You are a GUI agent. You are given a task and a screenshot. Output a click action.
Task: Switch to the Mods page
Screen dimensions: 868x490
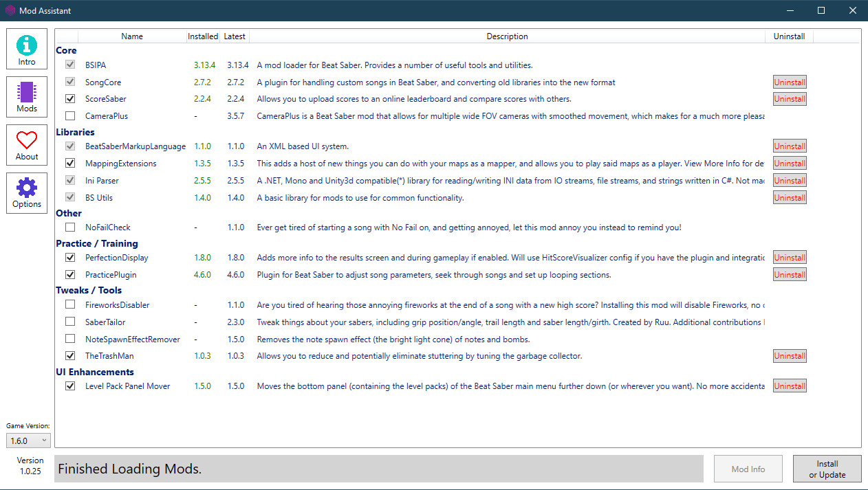(27, 97)
